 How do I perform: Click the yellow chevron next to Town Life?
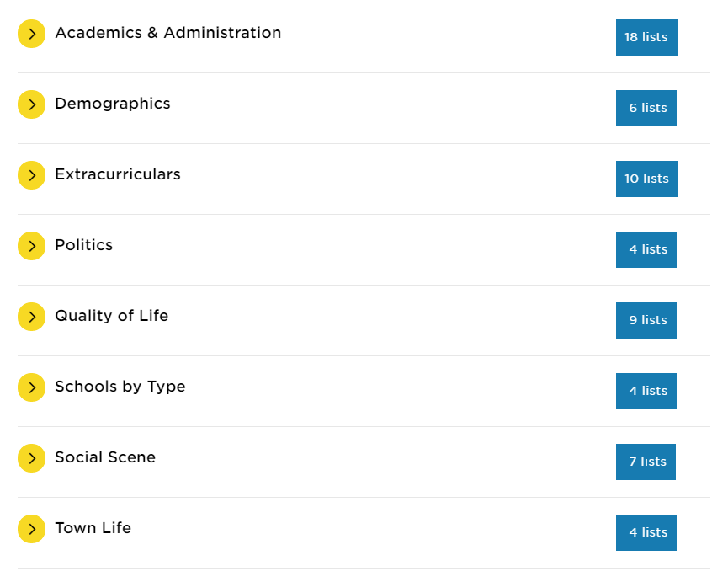[32, 529]
